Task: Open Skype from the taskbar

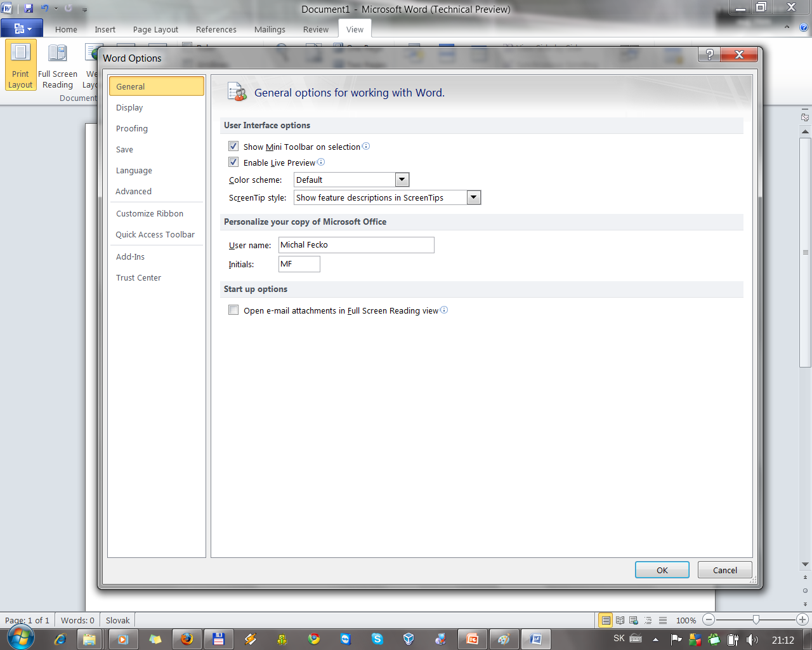Action: (377, 639)
